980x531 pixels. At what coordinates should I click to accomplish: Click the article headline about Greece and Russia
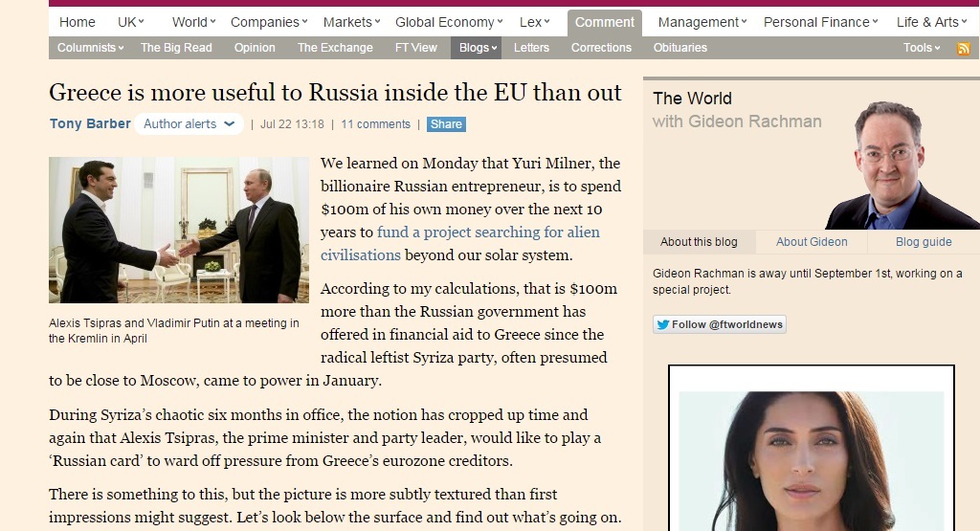point(335,93)
